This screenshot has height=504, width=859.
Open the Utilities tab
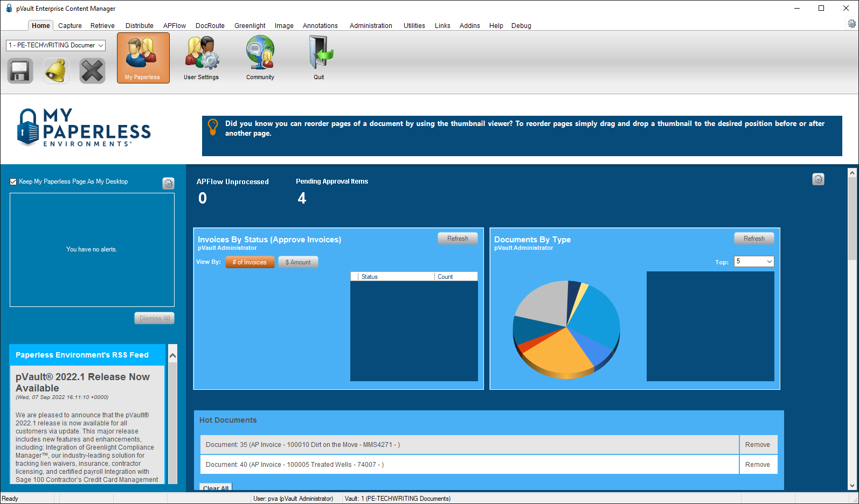[x=414, y=25]
